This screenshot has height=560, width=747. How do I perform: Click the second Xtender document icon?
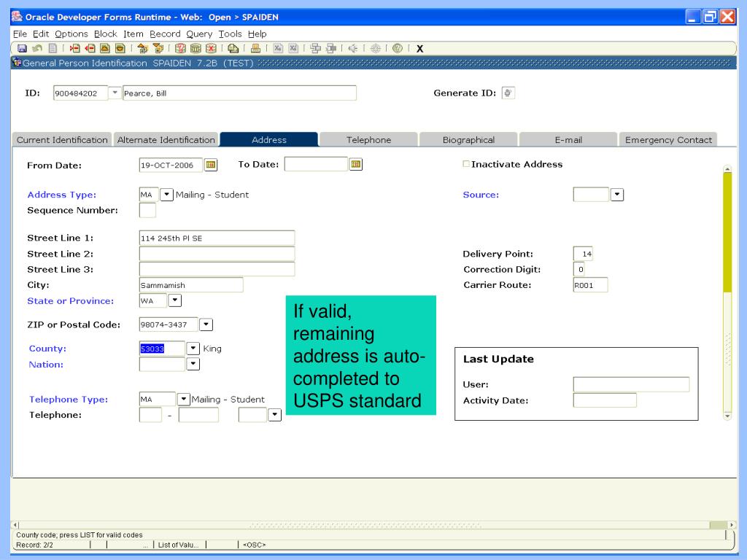pos(293,48)
